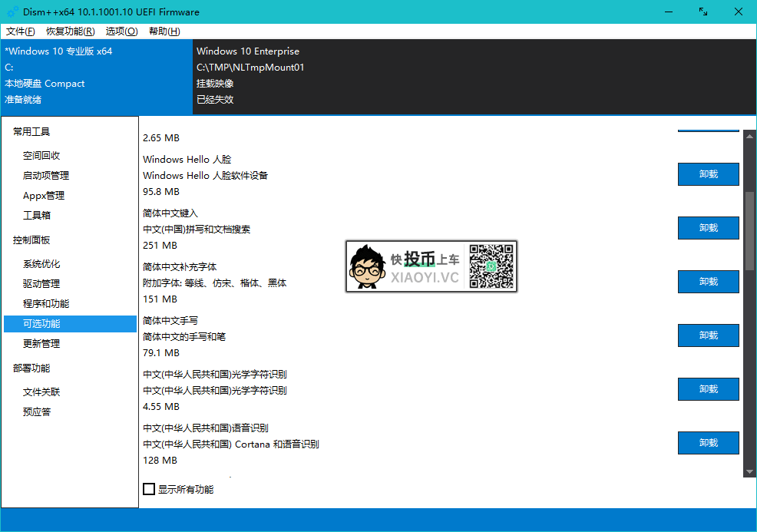Open 文件关联 in the sidebar
757x532 pixels.
pos(41,392)
